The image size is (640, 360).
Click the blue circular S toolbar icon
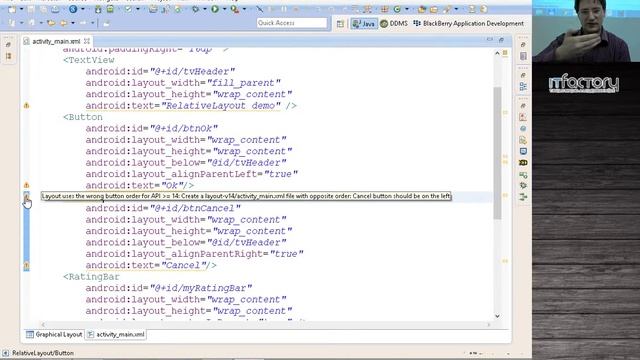pyautogui.click(x=73, y=9)
